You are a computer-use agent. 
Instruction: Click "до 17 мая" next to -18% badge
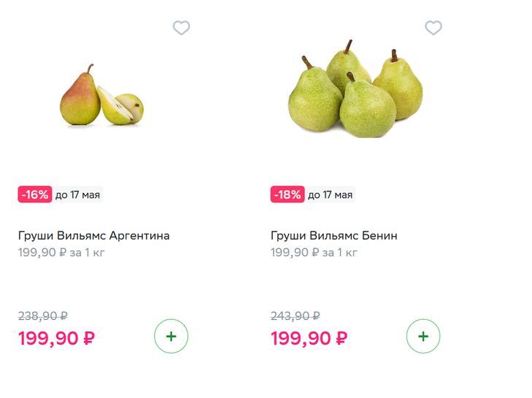pyautogui.click(x=330, y=194)
